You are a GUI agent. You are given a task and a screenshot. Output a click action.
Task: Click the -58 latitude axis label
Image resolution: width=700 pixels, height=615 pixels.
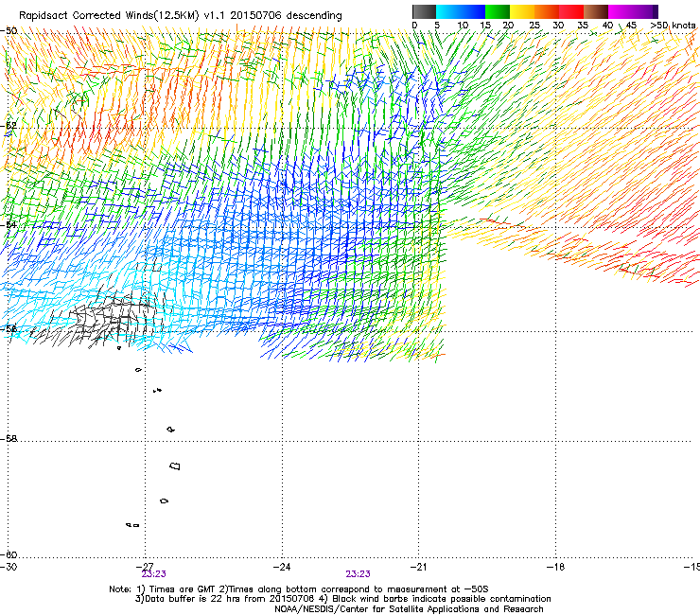[x=9, y=439]
